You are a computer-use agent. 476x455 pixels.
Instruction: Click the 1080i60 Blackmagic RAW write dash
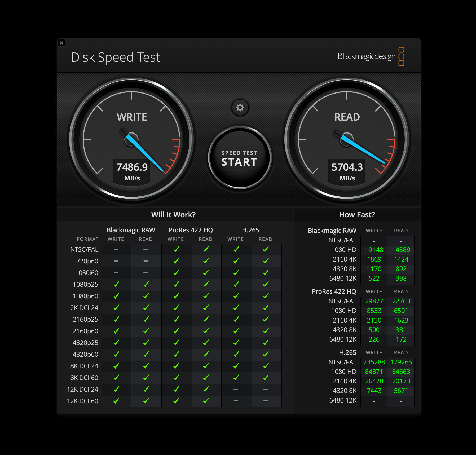coord(116,273)
